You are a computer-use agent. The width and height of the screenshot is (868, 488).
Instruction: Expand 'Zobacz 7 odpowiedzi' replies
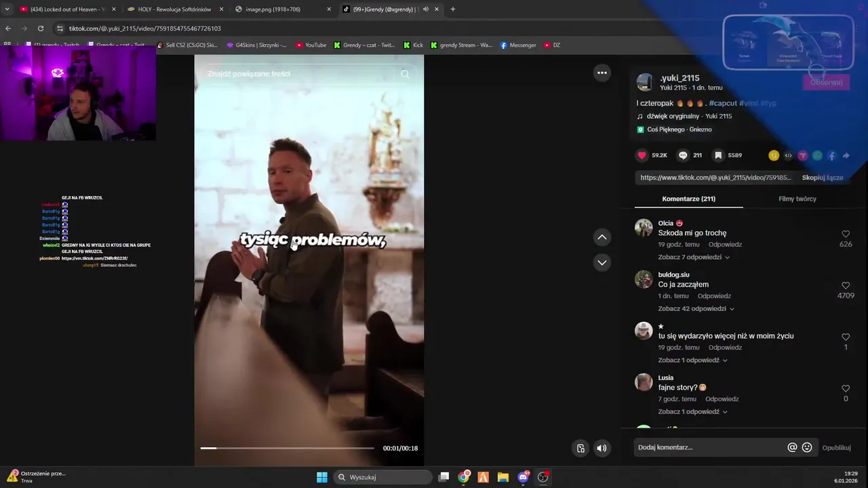pos(694,257)
